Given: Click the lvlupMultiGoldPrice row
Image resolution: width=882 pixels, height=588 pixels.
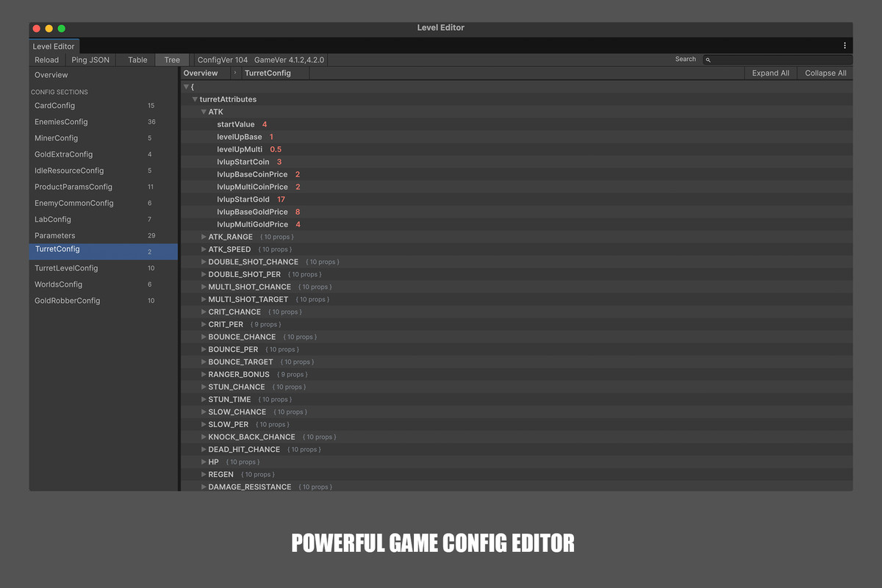Looking at the screenshot, I should [x=517, y=224].
